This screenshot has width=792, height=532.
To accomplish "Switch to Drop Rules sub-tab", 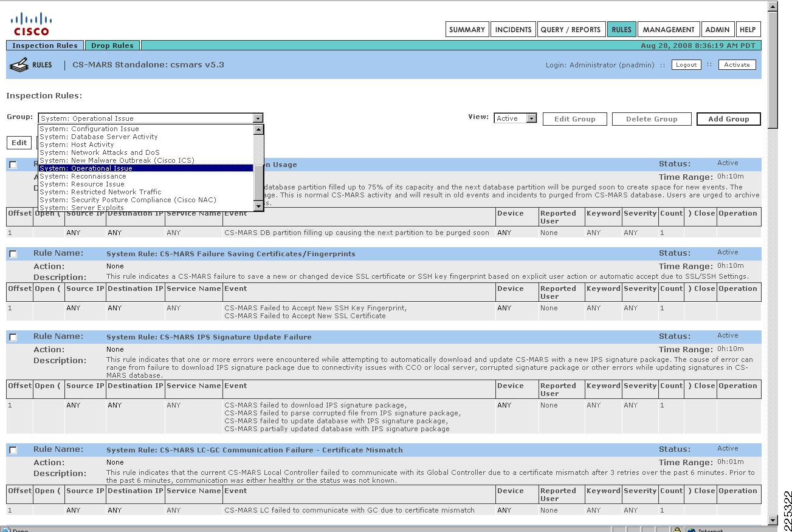I will pyautogui.click(x=112, y=46).
